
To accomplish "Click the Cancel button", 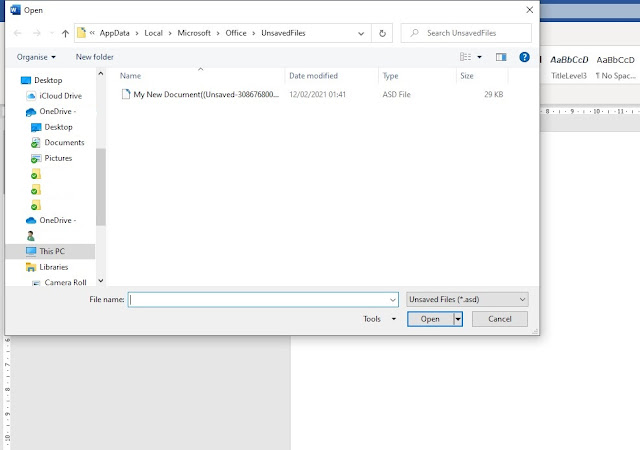I will [x=500, y=319].
